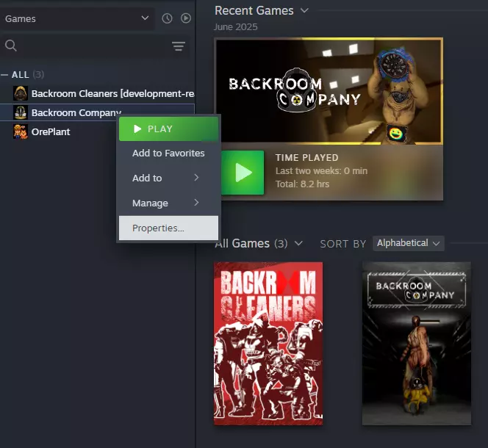Select Backroom Cleaners in the game list
This screenshot has width=488, height=448.
coord(98,94)
